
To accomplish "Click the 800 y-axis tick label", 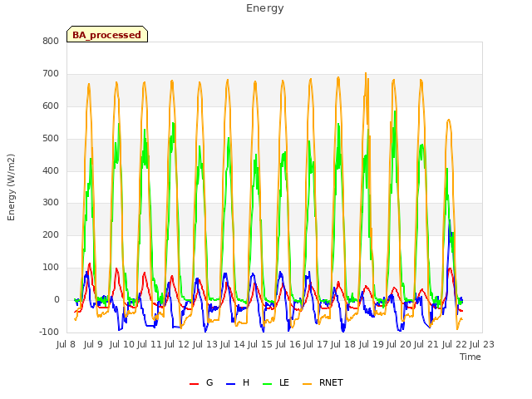I will (51, 41).
